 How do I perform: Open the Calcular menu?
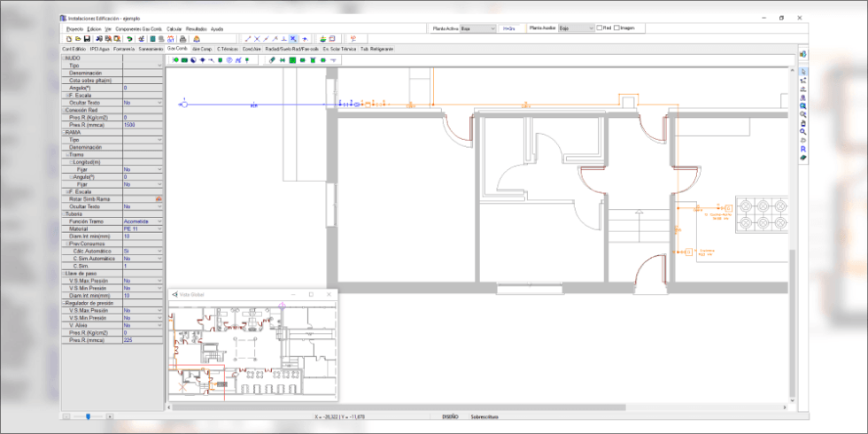(174, 28)
